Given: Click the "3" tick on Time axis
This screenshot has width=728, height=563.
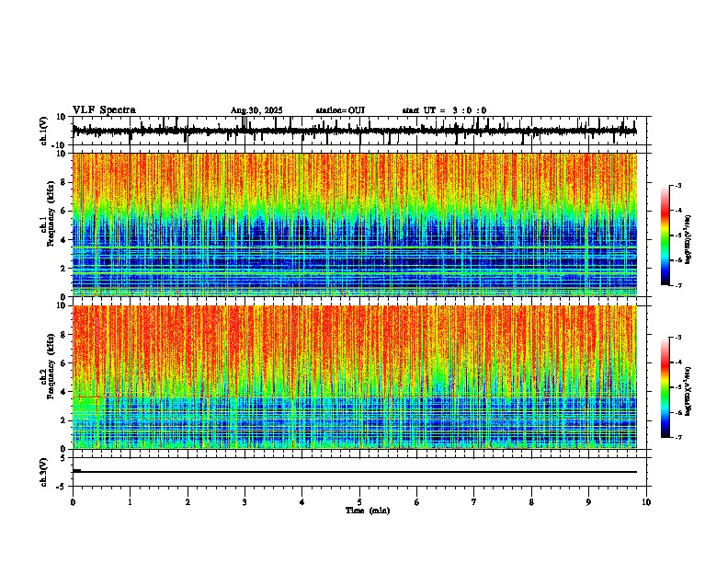Looking at the screenshot, I should click(245, 502).
